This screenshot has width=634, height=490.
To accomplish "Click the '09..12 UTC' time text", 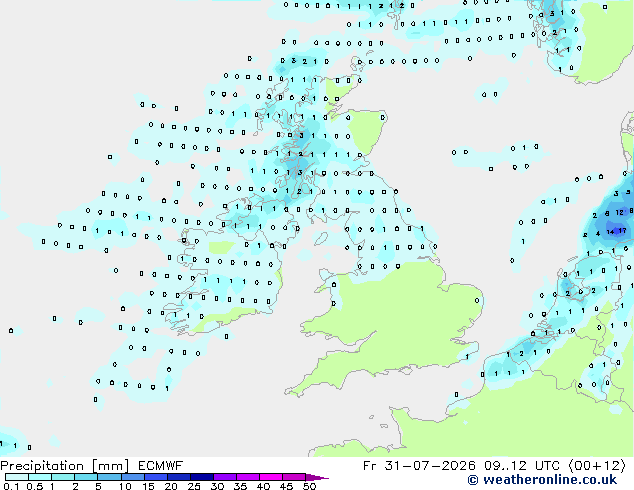I will (x=522, y=466).
